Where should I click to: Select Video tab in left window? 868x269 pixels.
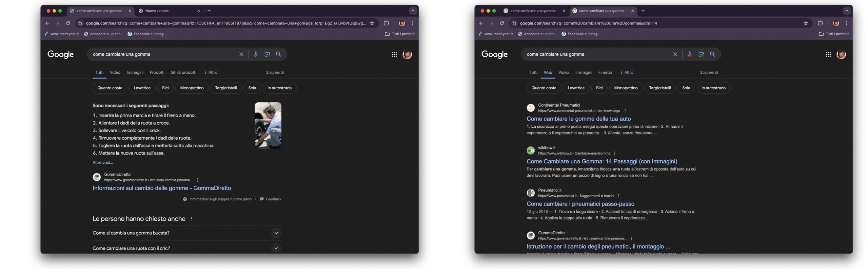pyautogui.click(x=115, y=72)
